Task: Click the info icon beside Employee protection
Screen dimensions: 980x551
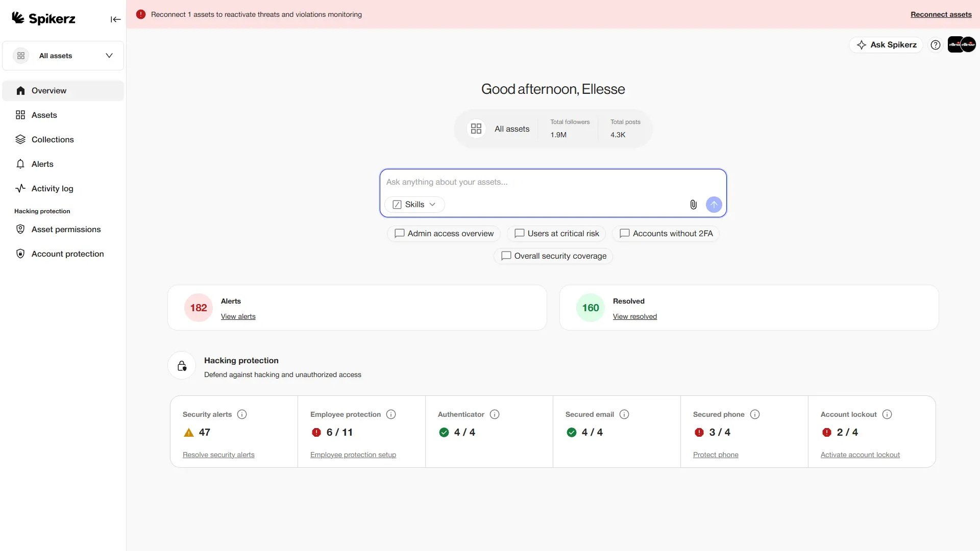Action: click(x=391, y=414)
